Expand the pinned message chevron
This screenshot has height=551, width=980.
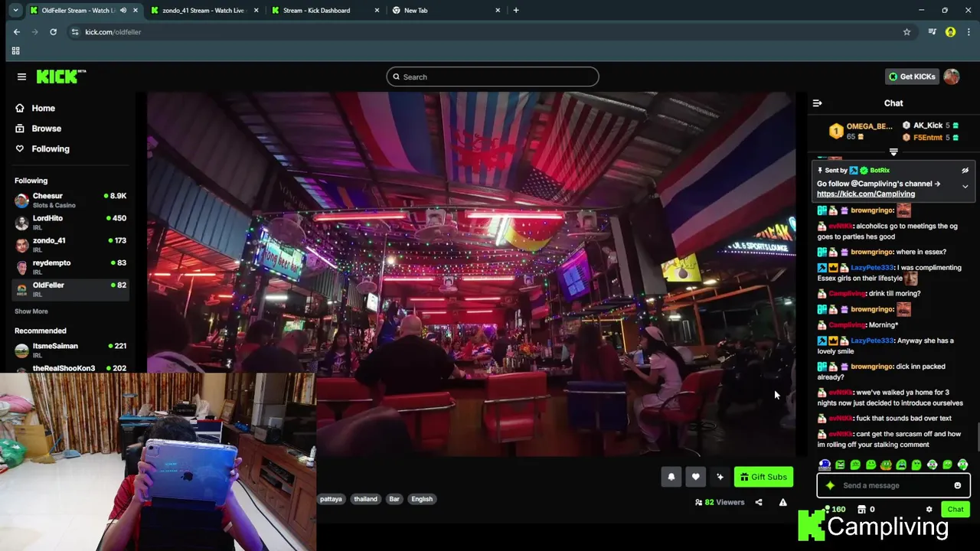(x=965, y=186)
